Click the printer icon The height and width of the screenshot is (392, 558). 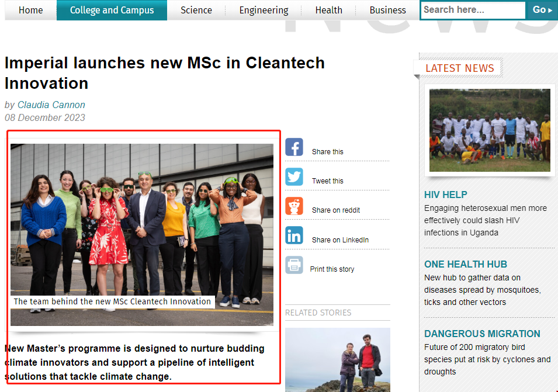click(294, 265)
